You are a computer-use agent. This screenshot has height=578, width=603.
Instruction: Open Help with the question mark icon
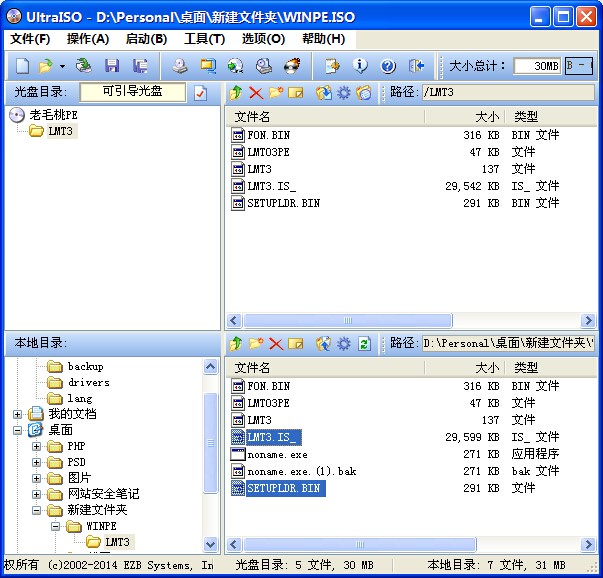pyautogui.click(x=388, y=66)
